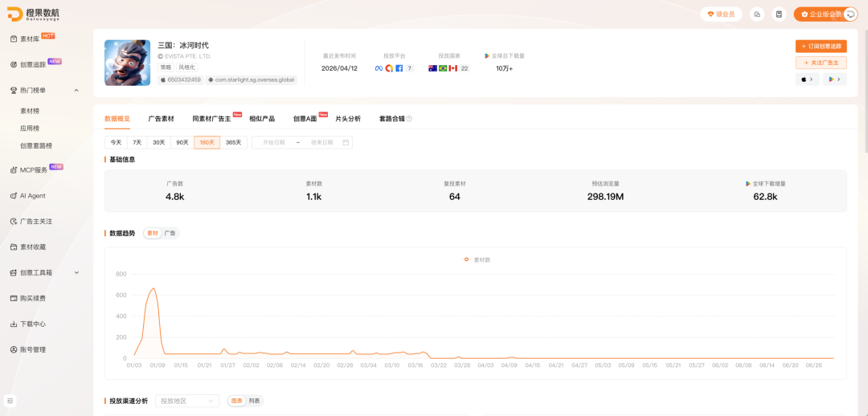Collapse the 热门榜单 menu group

pyautogui.click(x=76, y=90)
